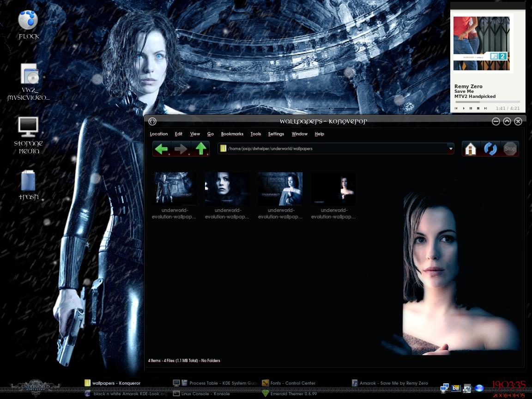Screen dimensions: 532x399
Task: Open the Konqueror window menu icon in title bar
Action: point(152,121)
